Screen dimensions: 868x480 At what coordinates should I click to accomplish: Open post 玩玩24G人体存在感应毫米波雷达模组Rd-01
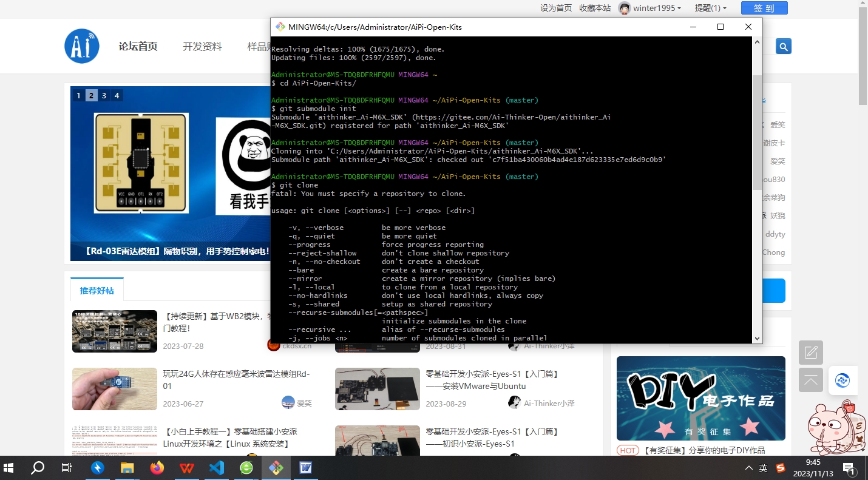coord(236,380)
